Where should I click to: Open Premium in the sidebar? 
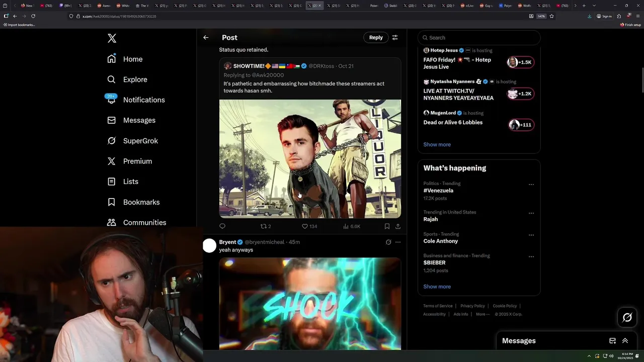click(x=129, y=161)
